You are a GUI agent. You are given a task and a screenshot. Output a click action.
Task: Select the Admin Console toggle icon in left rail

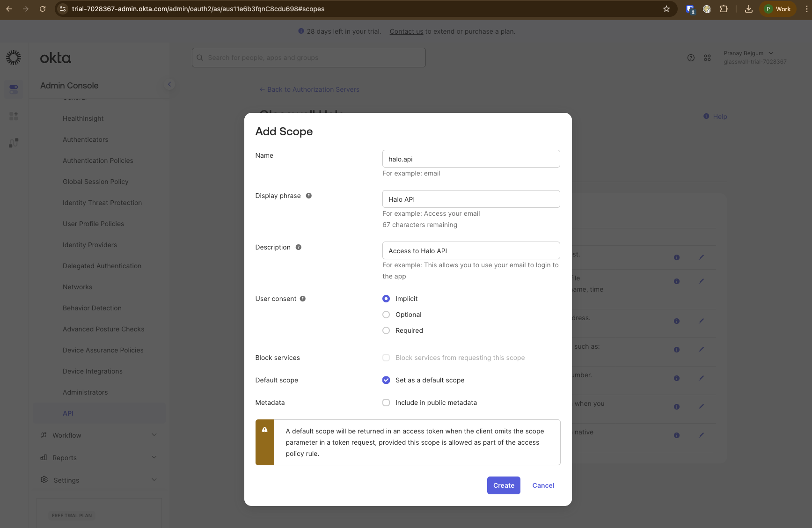click(x=13, y=89)
